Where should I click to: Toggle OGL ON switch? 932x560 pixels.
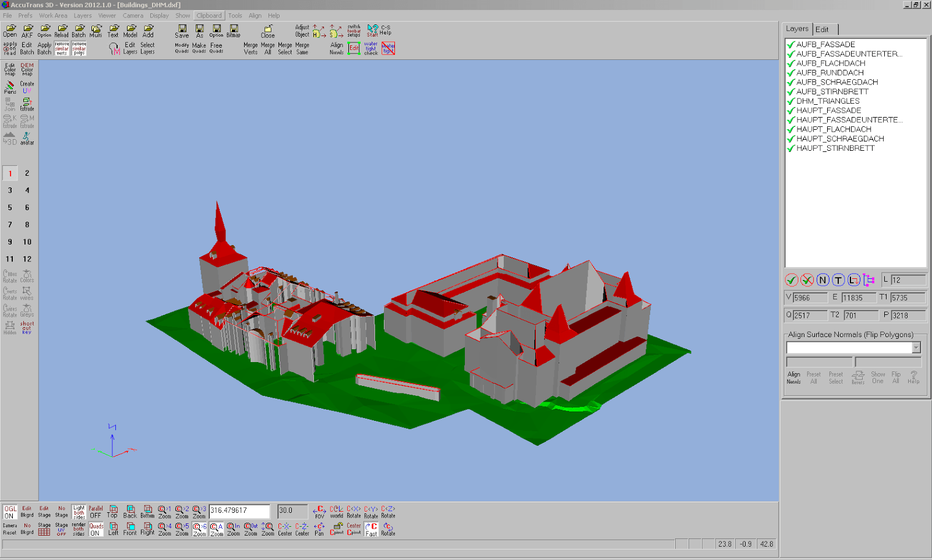[10, 512]
